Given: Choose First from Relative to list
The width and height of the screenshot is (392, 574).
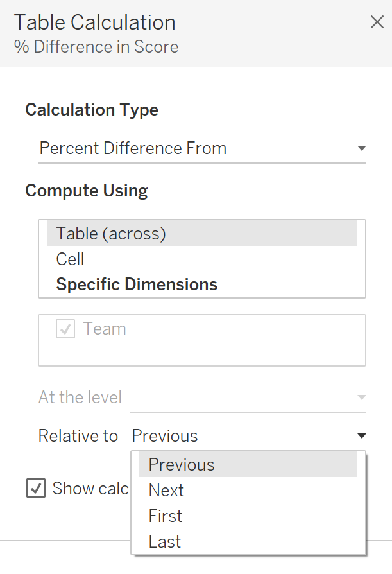Looking at the screenshot, I should (x=166, y=516).
